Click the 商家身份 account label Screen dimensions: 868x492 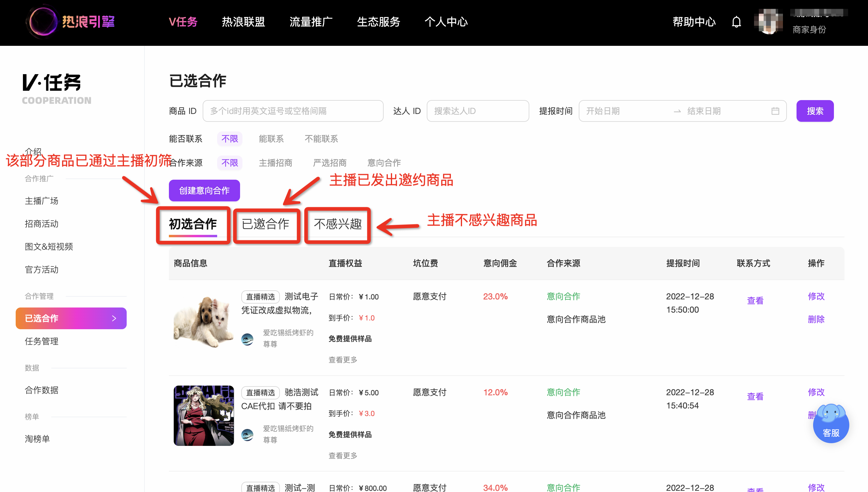pos(809,30)
